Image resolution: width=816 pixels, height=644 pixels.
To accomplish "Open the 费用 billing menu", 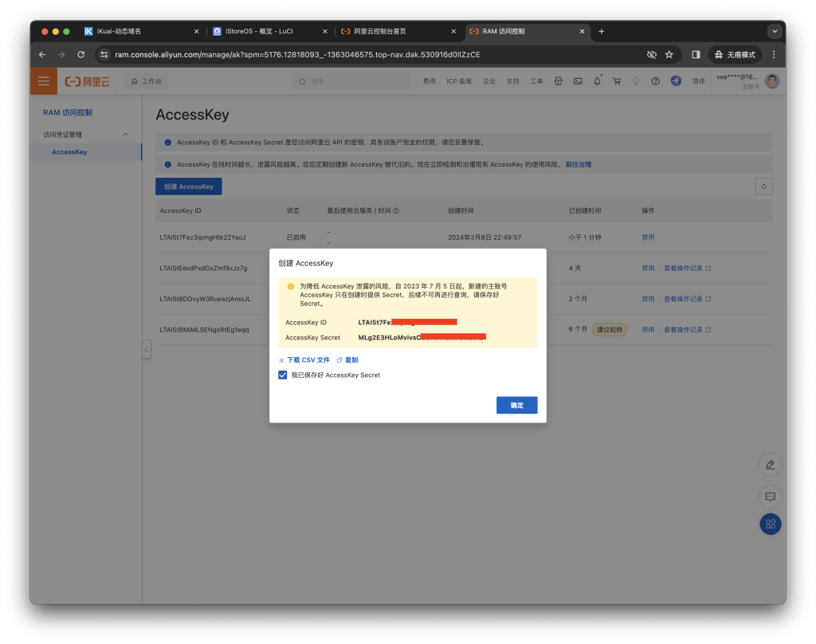I will [430, 81].
